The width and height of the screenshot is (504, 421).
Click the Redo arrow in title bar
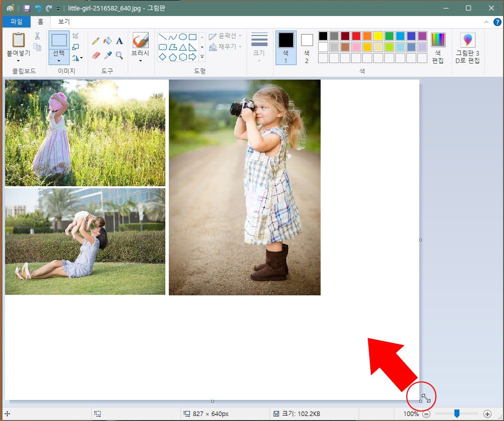pyautogui.click(x=49, y=9)
